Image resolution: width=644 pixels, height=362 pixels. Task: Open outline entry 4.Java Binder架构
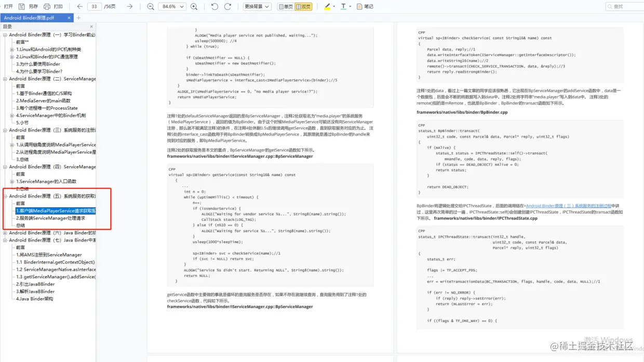coord(34,299)
